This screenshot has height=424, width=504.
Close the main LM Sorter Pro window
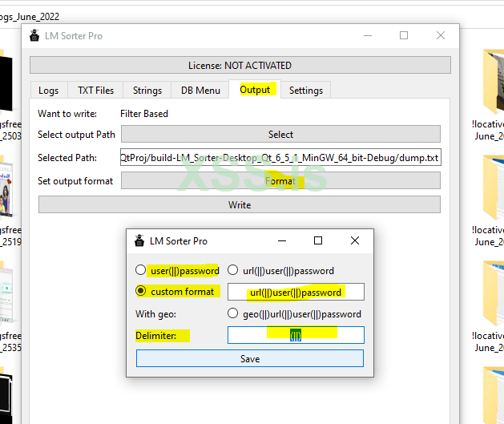tap(441, 35)
